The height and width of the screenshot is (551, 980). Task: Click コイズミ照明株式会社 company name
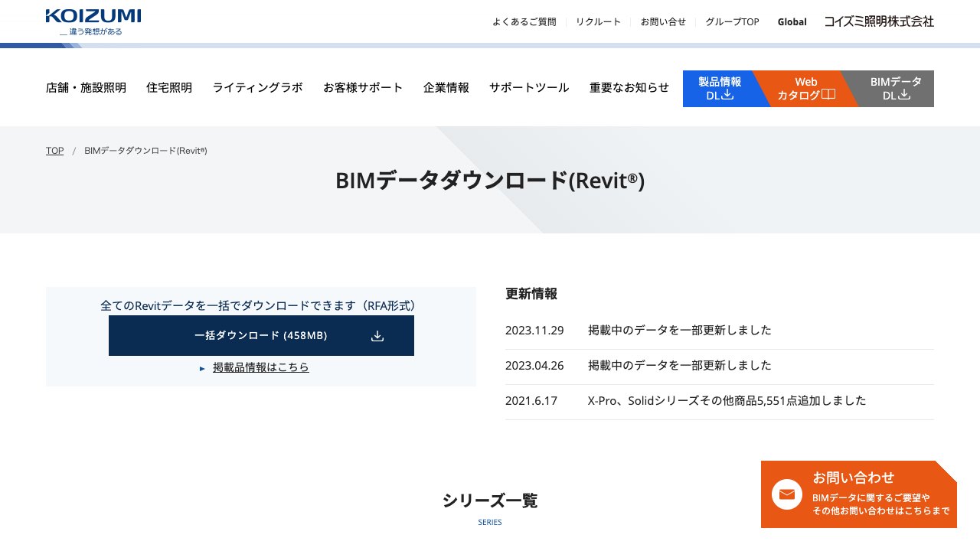coord(879,21)
